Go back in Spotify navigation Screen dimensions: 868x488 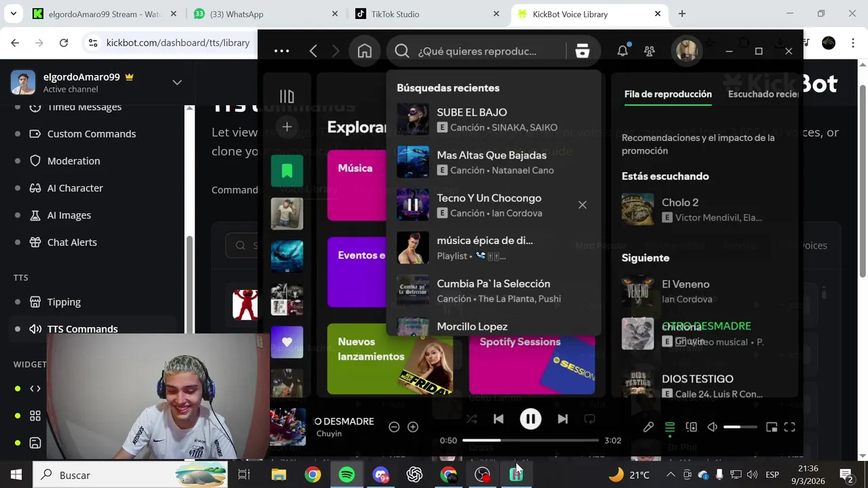(x=313, y=51)
